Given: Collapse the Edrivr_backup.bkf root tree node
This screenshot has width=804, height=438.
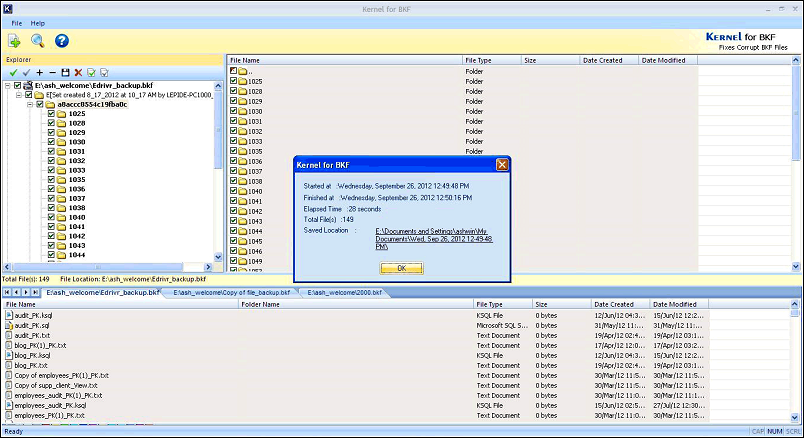Looking at the screenshot, I should coord(8,86).
